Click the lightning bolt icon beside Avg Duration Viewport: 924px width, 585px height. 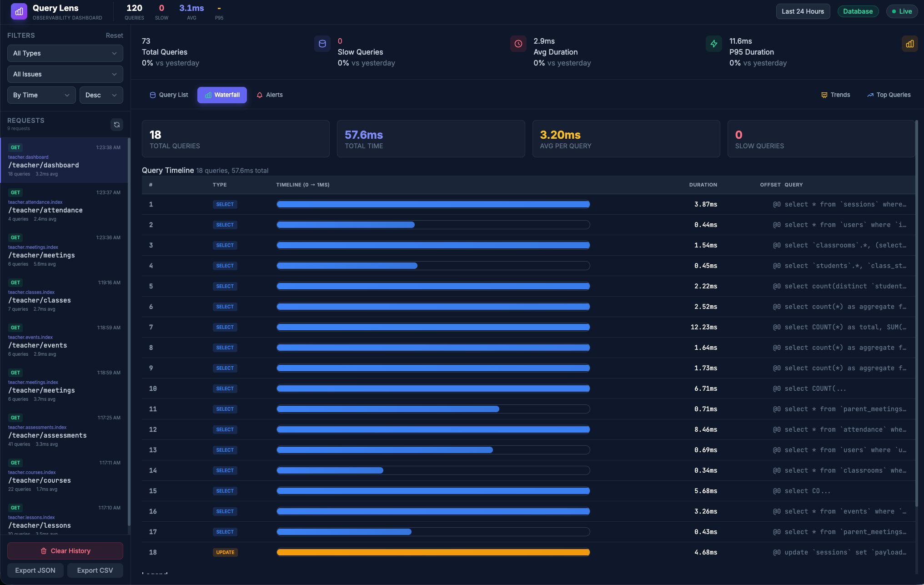pyautogui.click(x=713, y=44)
